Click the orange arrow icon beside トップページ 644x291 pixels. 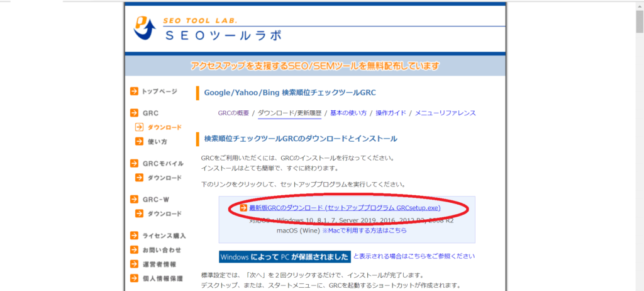134,91
